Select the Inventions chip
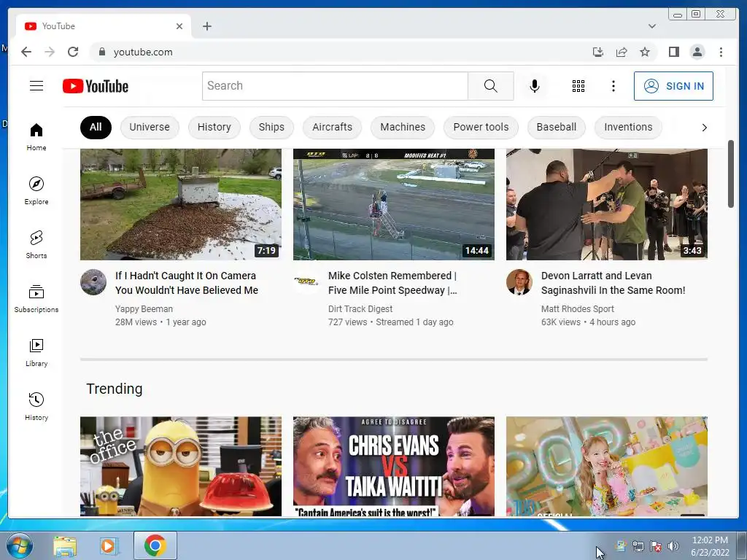The height and width of the screenshot is (560, 747). pos(628,127)
